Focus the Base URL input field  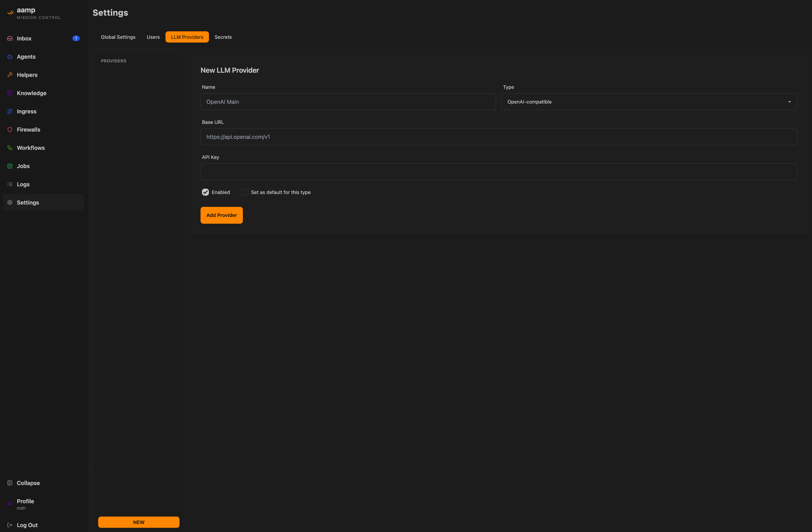[x=499, y=137]
